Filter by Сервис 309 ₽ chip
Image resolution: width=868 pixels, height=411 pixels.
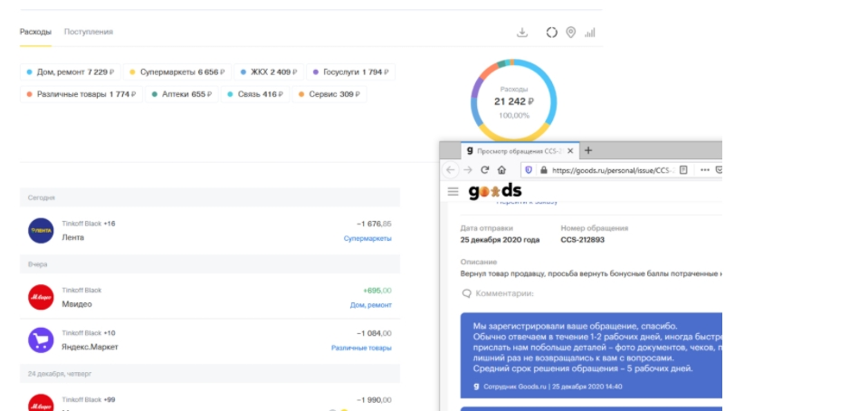coord(329,94)
